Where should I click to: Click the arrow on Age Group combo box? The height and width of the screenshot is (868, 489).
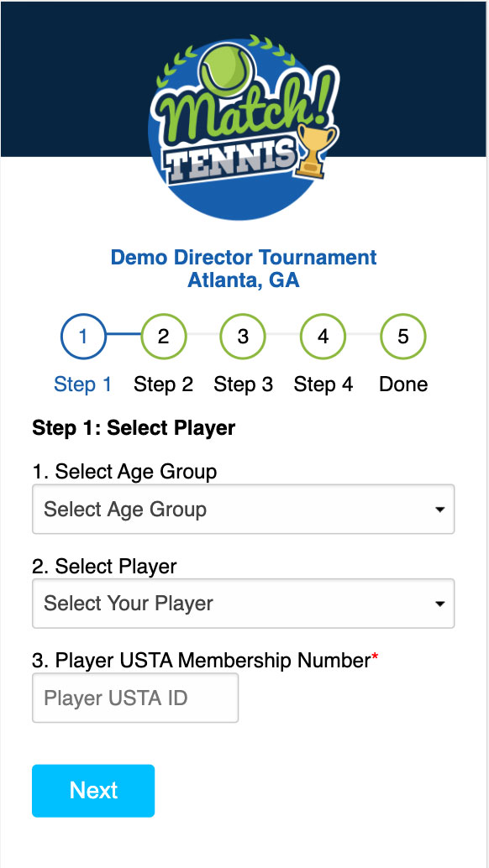(439, 510)
